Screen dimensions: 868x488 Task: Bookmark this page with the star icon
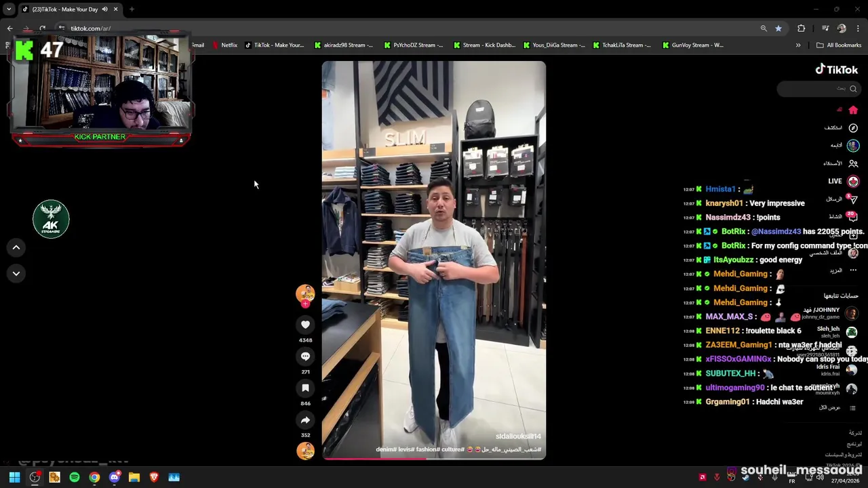coord(778,28)
